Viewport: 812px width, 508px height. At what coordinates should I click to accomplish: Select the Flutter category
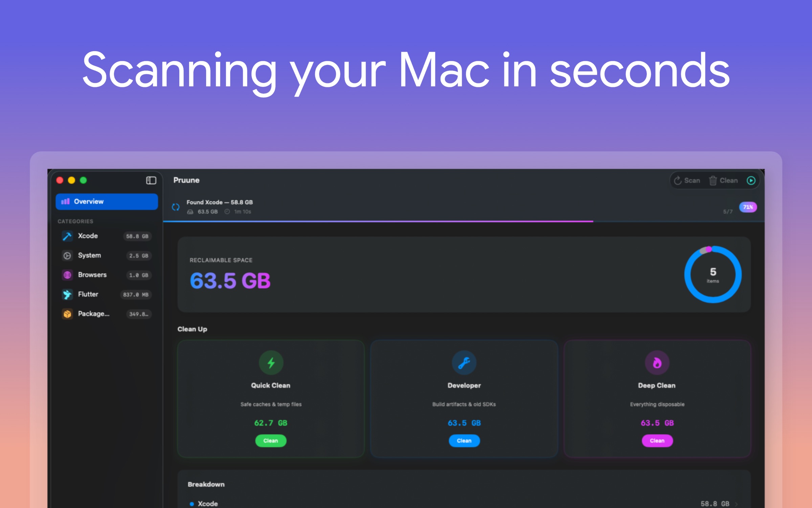pyautogui.click(x=107, y=294)
